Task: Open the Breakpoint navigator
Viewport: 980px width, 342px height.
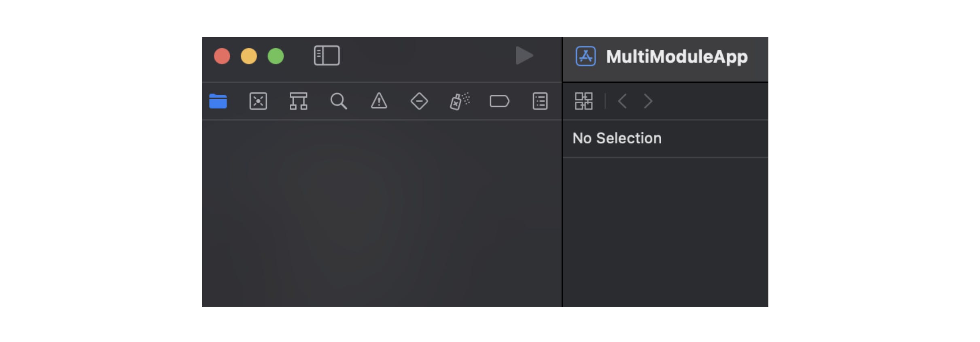Action: click(500, 101)
